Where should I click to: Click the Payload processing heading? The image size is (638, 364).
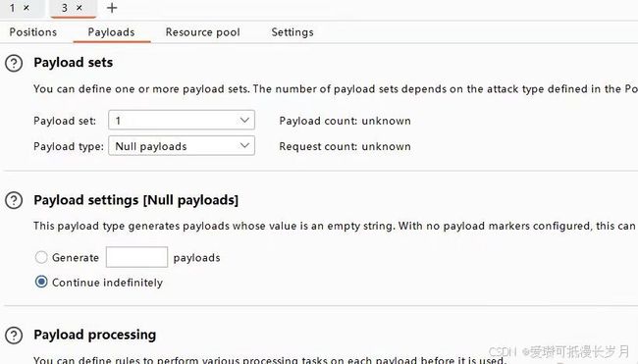[95, 335]
